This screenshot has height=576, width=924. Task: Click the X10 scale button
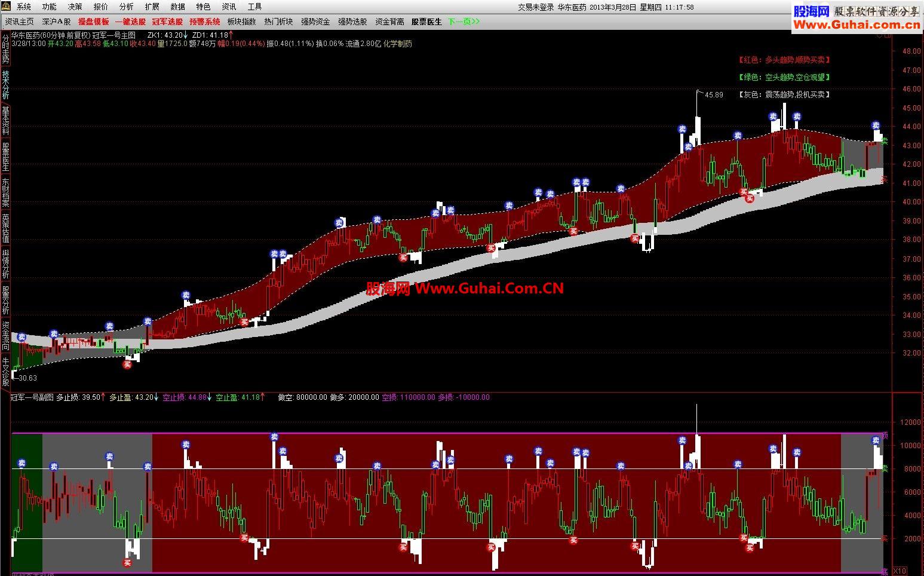click(900, 571)
